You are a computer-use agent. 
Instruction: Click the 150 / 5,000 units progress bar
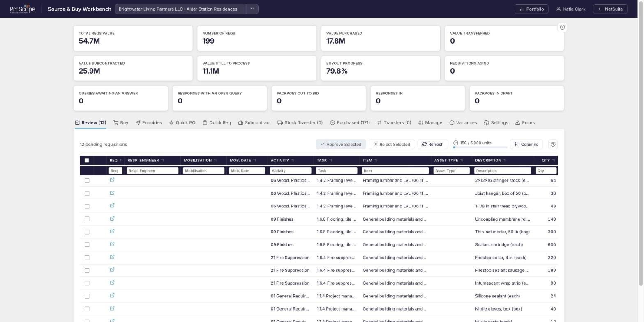(x=480, y=147)
